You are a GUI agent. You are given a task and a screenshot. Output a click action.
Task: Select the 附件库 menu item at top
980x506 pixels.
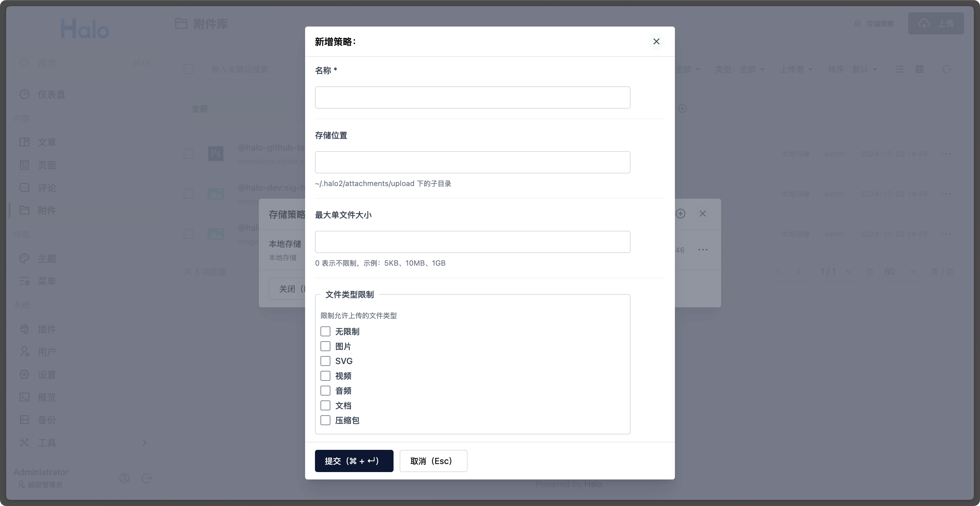tap(211, 23)
